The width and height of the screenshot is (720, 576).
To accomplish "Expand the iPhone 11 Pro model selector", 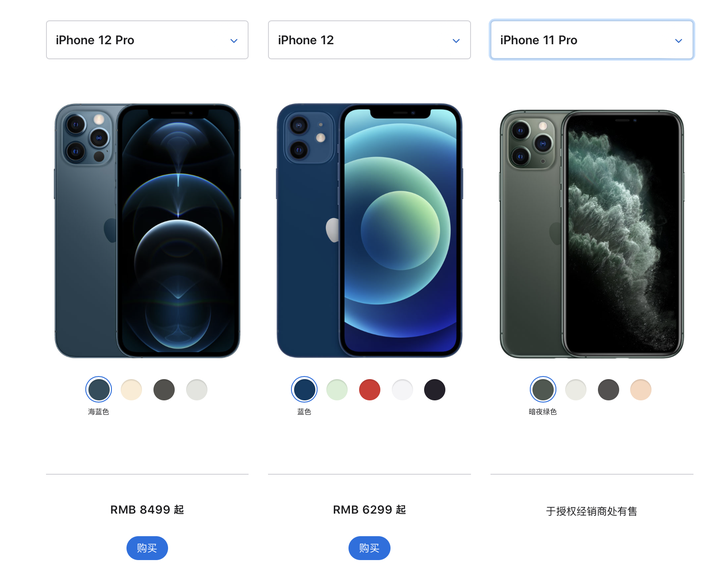I will tap(591, 40).
